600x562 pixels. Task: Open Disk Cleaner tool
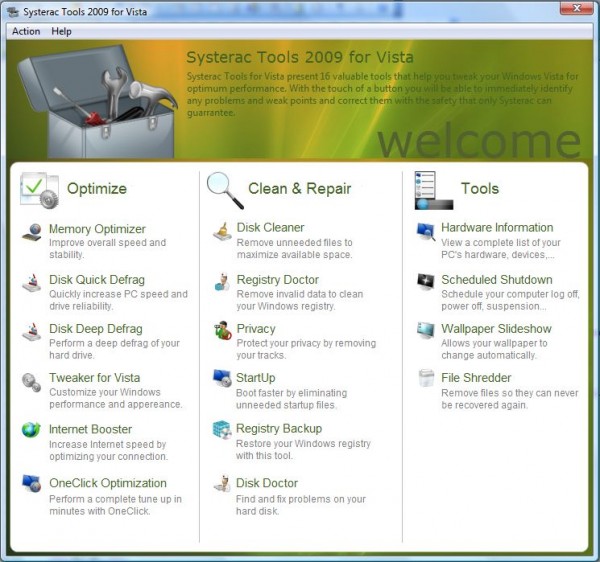pos(271,227)
